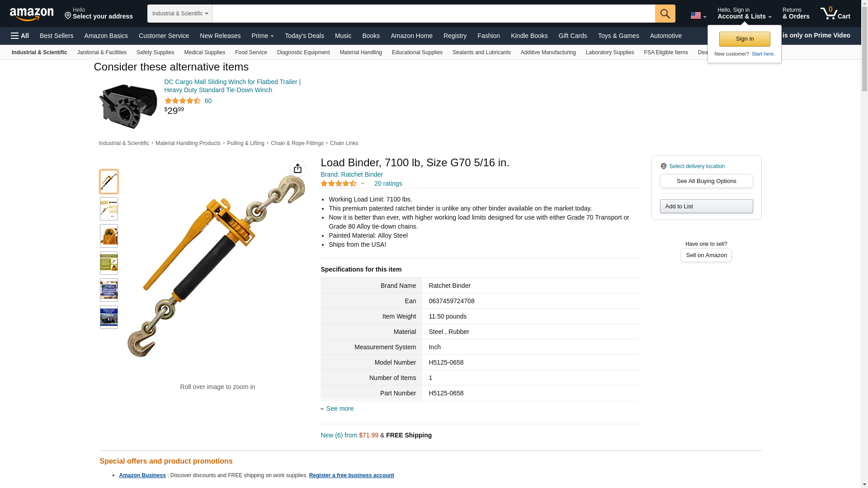Open the 20 ratings link
Viewport: 868px width, 488px height.
388,183
